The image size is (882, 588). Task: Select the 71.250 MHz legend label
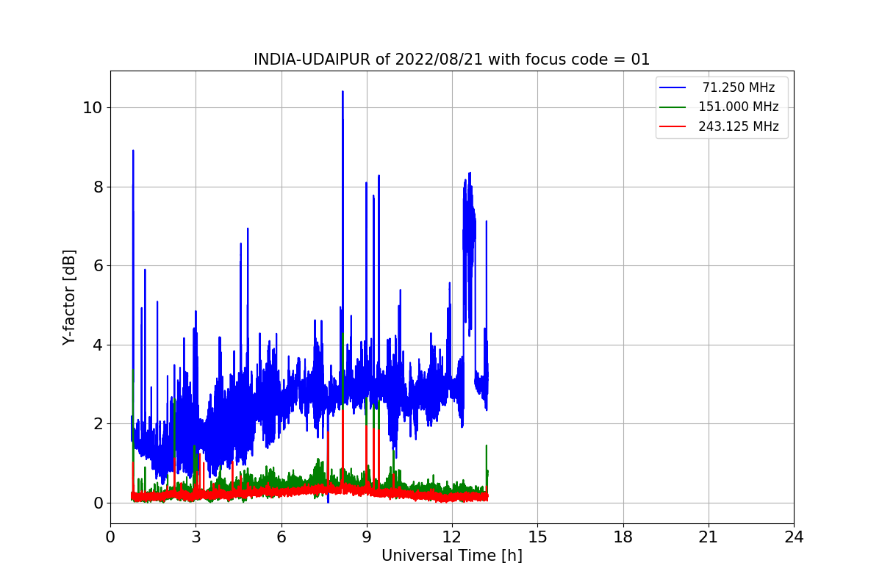click(x=738, y=87)
